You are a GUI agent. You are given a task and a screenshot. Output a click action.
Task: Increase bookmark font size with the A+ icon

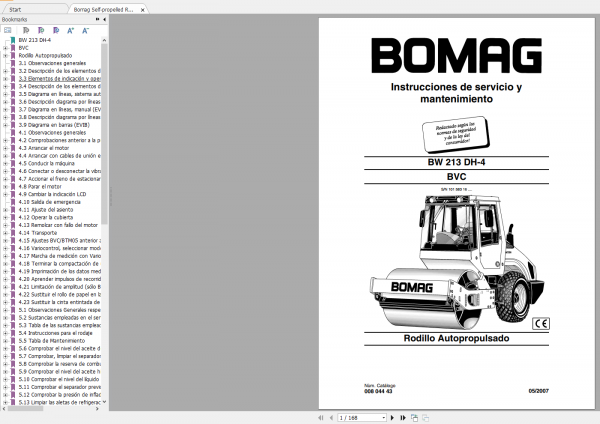tap(70, 30)
